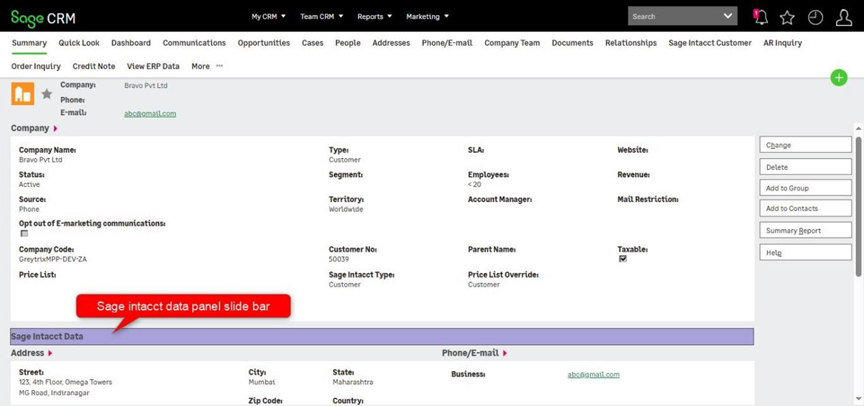Open recent history clock icon
This screenshot has width=864, height=406.
click(x=815, y=17)
